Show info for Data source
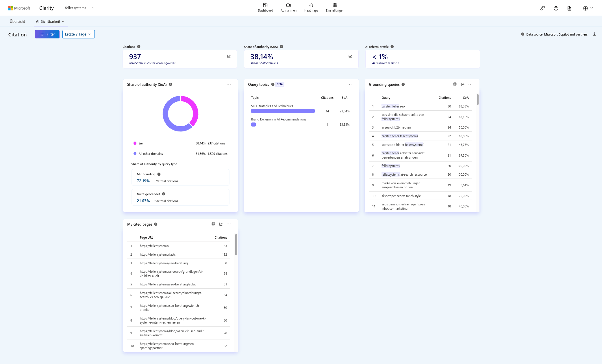Screen dimensions: 602x364 (523, 34)
